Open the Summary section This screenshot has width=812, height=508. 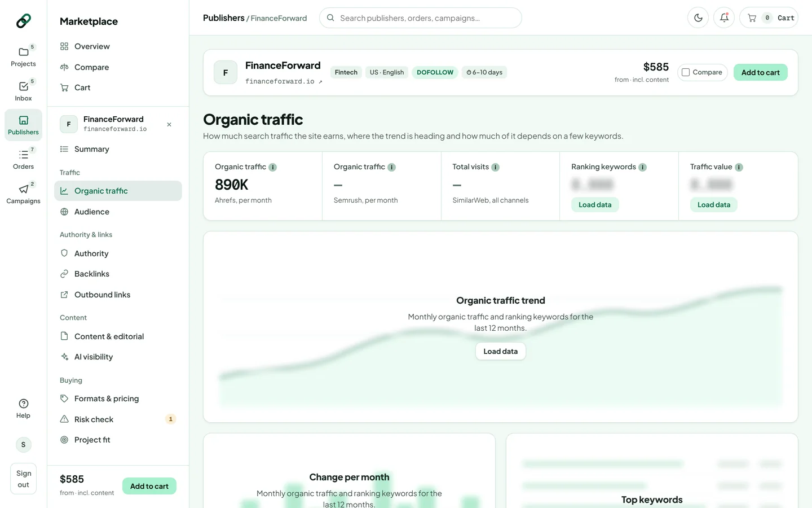pos(118,149)
